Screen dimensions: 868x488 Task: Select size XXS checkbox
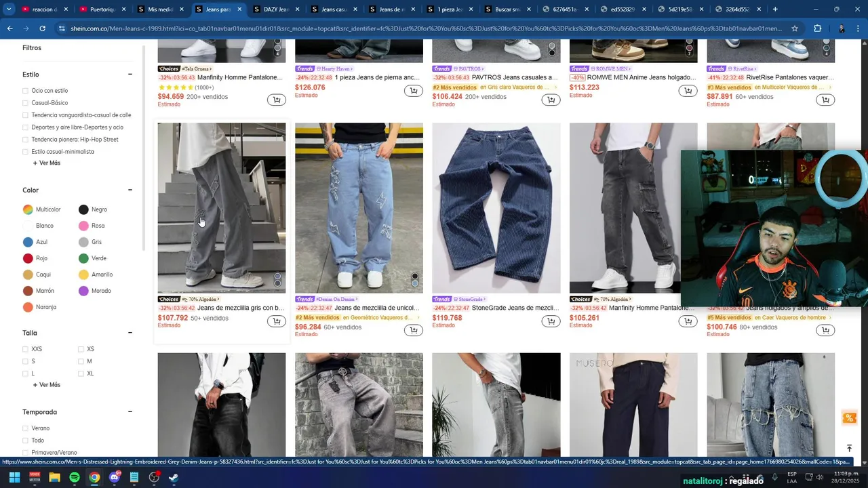tap(26, 349)
